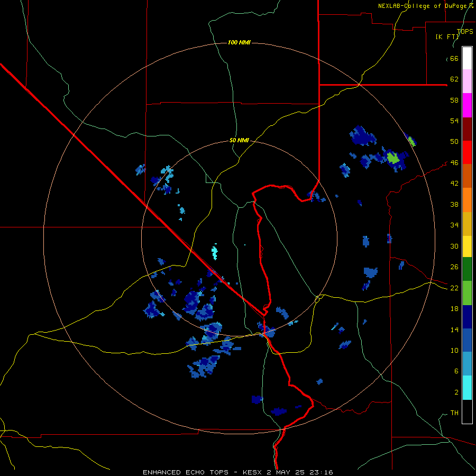Click the orange 42 kft legend swatch
Image resolution: width=476 pixels, height=476 pixels.
coord(467,200)
